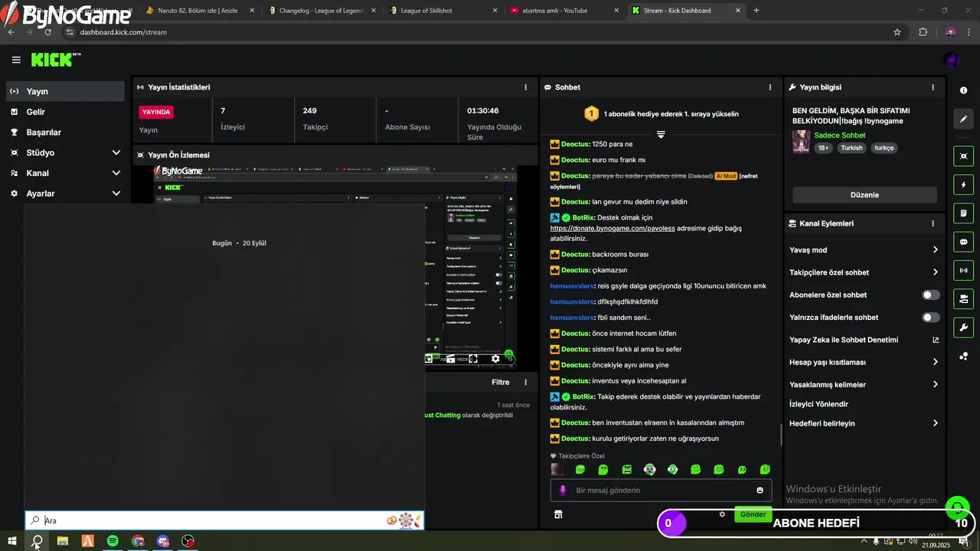The image size is (980, 551).
Task: Open Yayın bilgisi options menu
Action: tap(933, 87)
